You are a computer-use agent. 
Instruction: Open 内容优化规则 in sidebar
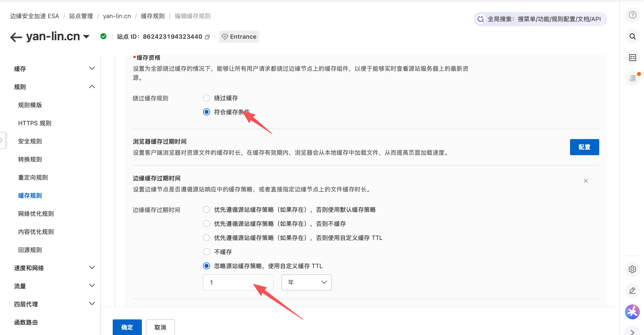[x=36, y=232]
